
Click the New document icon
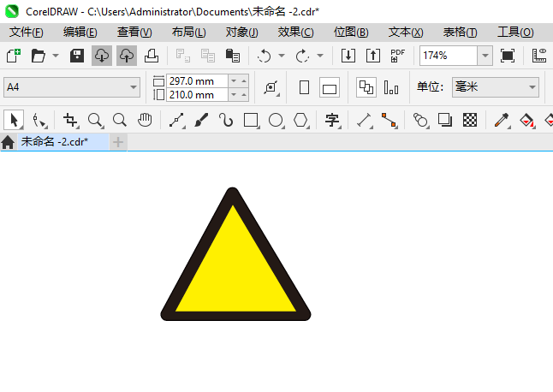pyautogui.click(x=14, y=56)
